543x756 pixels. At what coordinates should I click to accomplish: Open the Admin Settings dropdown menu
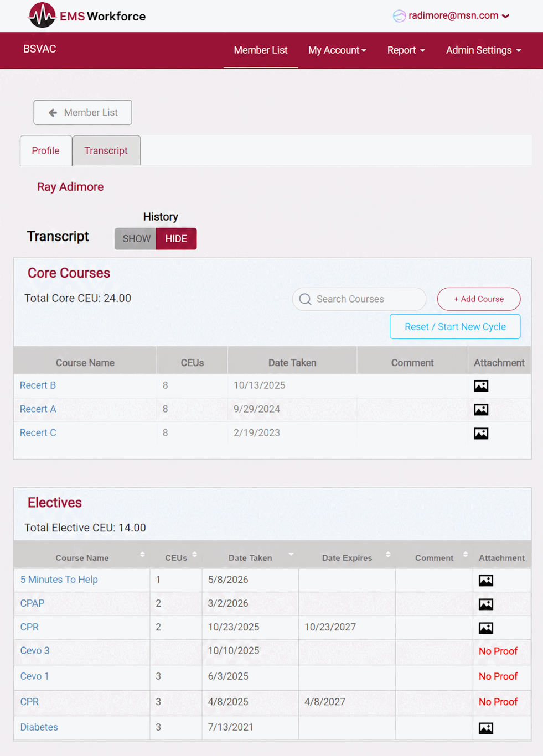[x=483, y=50]
